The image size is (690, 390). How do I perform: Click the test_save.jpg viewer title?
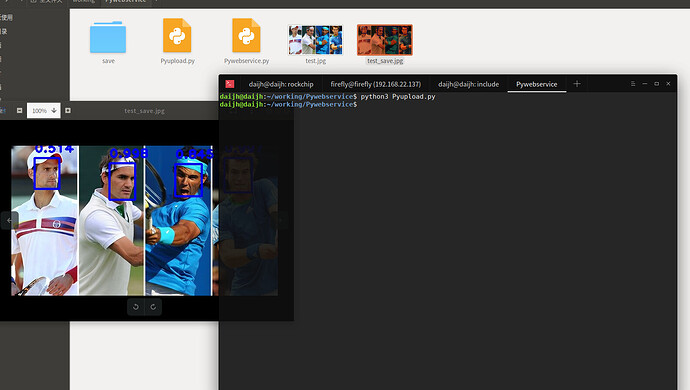(144, 111)
